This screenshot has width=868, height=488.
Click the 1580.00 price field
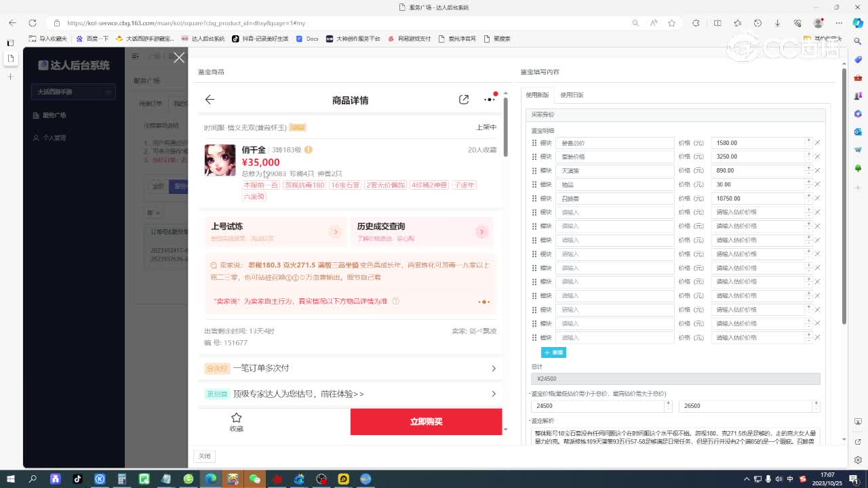pyautogui.click(x=758, y=143)
